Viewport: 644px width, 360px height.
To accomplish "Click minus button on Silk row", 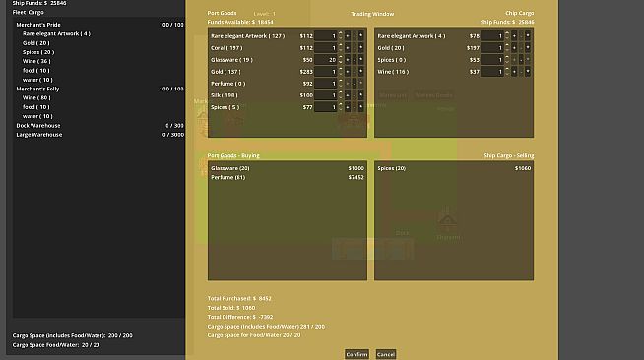I will pyautogui.click(x=354, y=95).
